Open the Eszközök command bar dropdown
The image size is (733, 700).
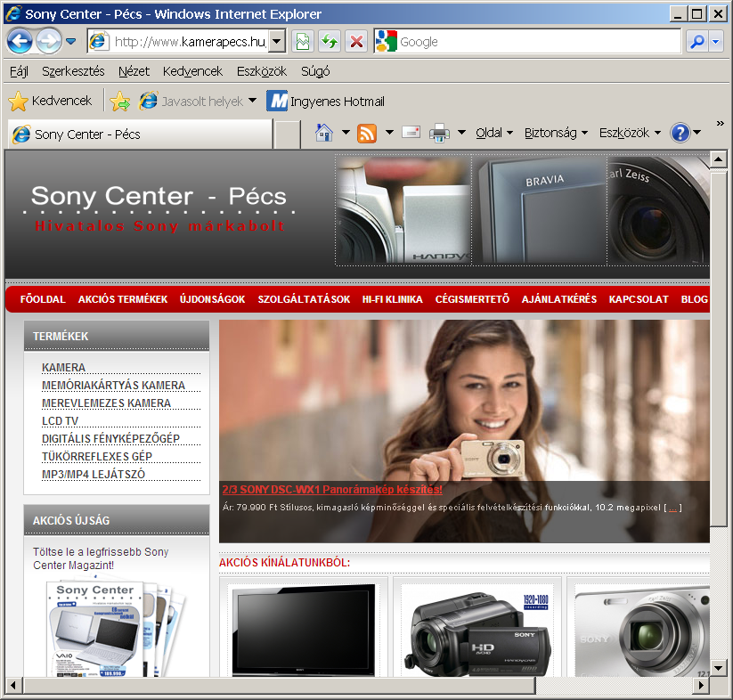click(630, 134)
